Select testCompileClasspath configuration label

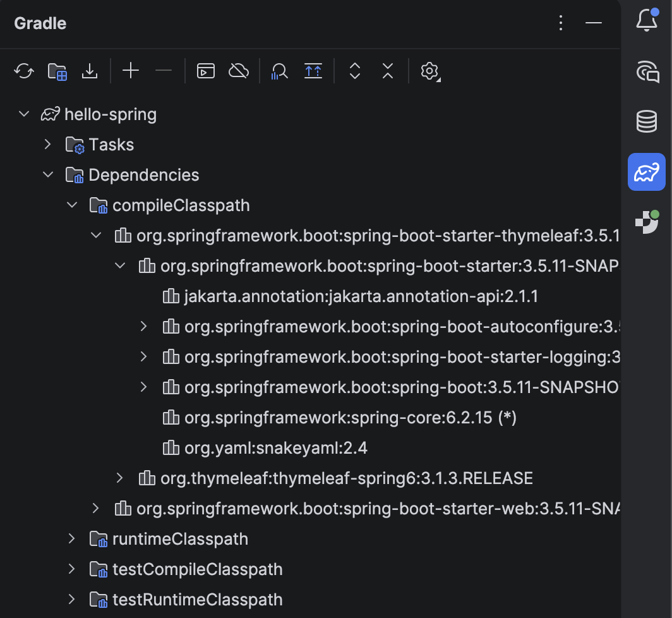click(x=198, y=570)
